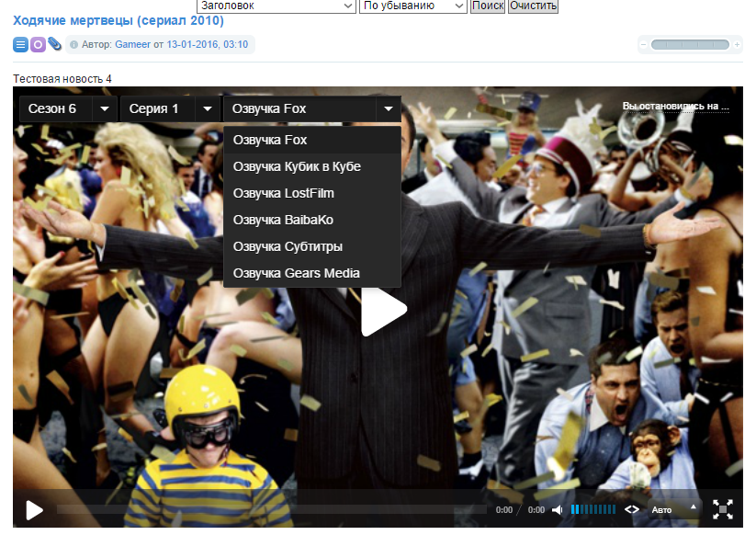The height and width of the screenshot is (535, 756).
Task: Click the purple circle icon under the title
Action: pos(38,45)
